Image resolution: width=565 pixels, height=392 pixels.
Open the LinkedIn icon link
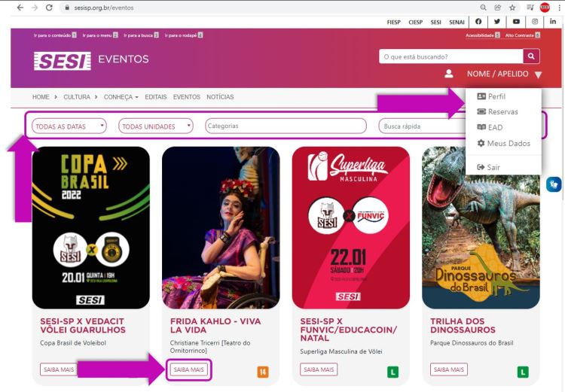[x=553, y=22]
